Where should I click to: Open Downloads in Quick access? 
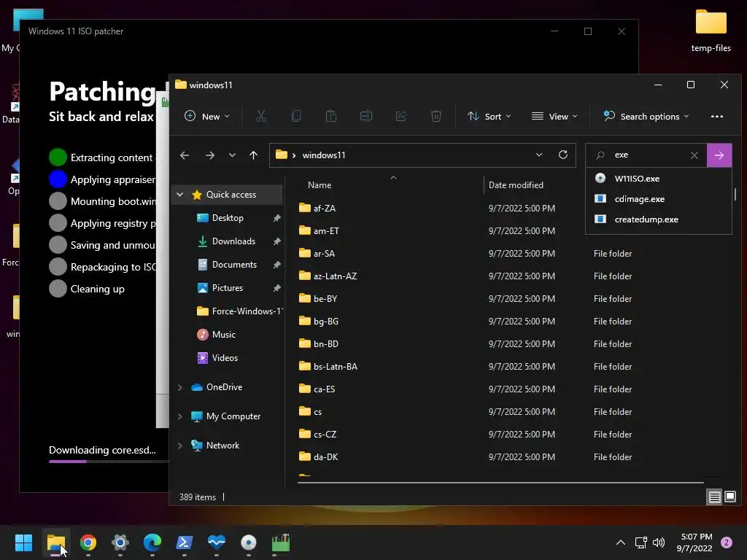(x=233, y=241)
